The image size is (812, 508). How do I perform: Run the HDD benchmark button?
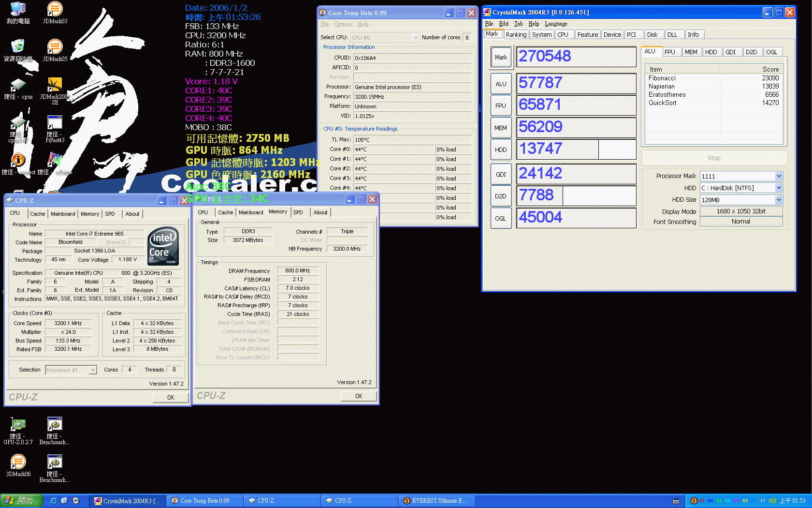click(501, 149)
